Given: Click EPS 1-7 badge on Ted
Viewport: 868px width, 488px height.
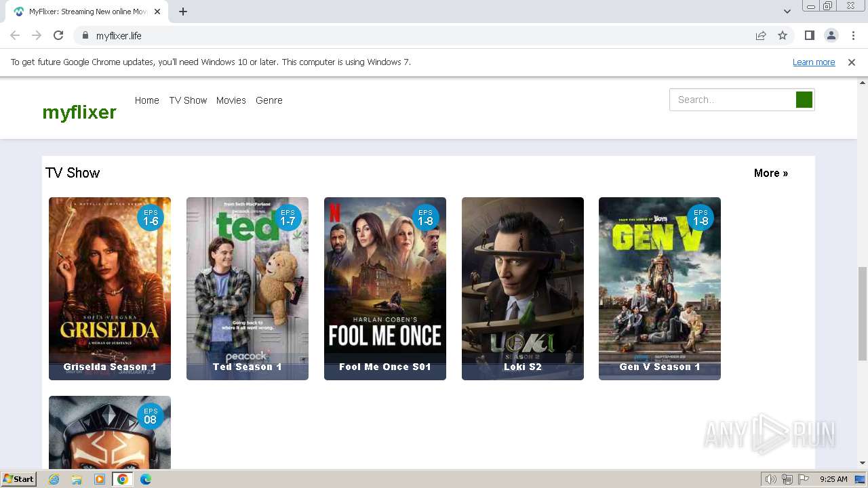Looking at the screenshot, I should [x=288, y=218].
